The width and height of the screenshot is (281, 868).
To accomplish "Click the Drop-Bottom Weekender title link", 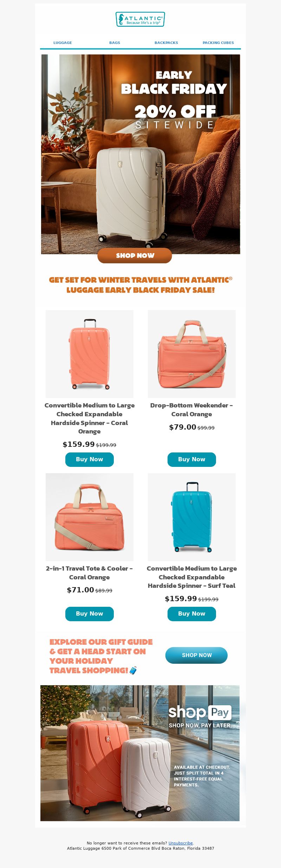I will pyautogui.click(x=192, y=410).
